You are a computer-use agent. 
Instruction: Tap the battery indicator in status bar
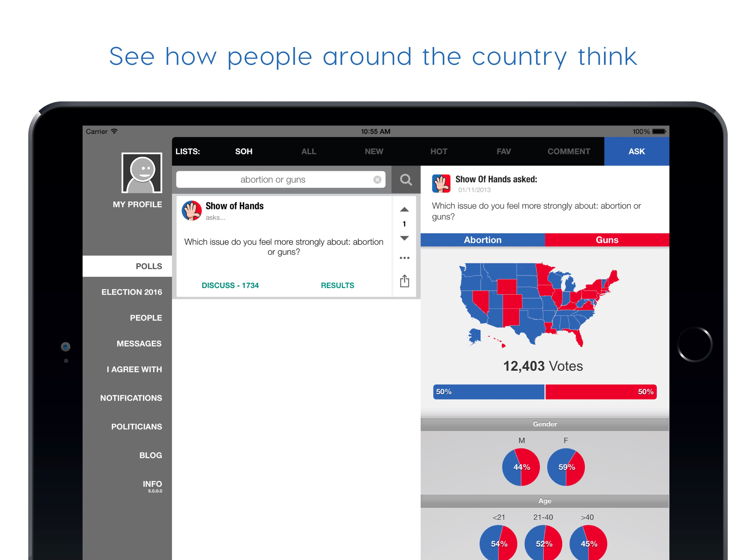(x=659, y=132)
